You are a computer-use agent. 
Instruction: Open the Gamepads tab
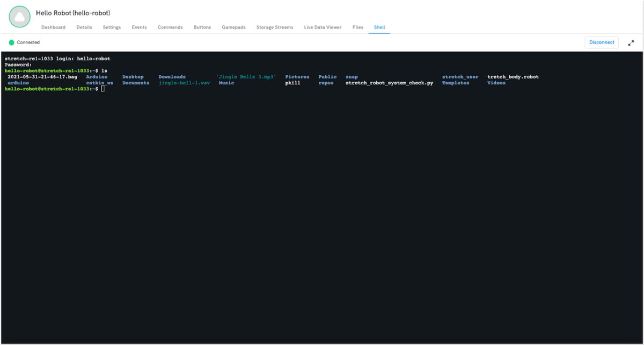tap(234, 27)
